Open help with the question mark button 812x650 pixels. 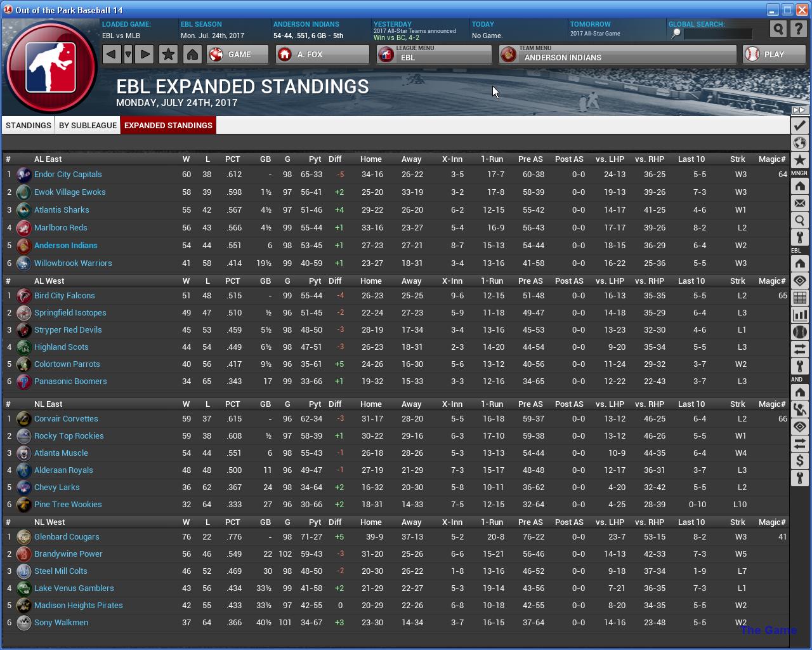coord(799,29)
